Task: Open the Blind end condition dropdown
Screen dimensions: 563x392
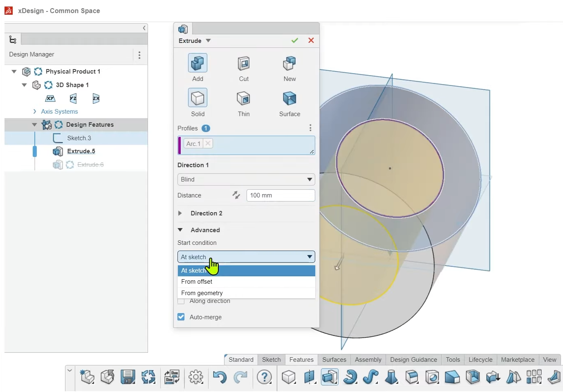Action: (x=246, y=179)
